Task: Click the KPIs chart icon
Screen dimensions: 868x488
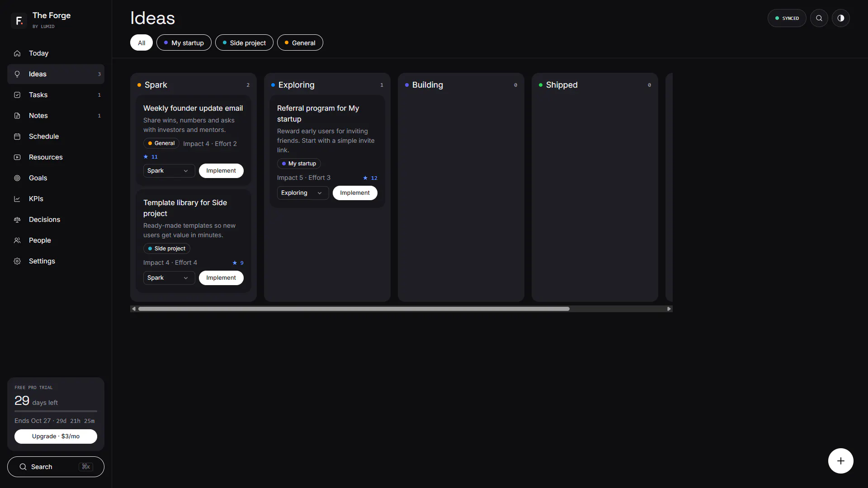Action: [x=17, y=199]
